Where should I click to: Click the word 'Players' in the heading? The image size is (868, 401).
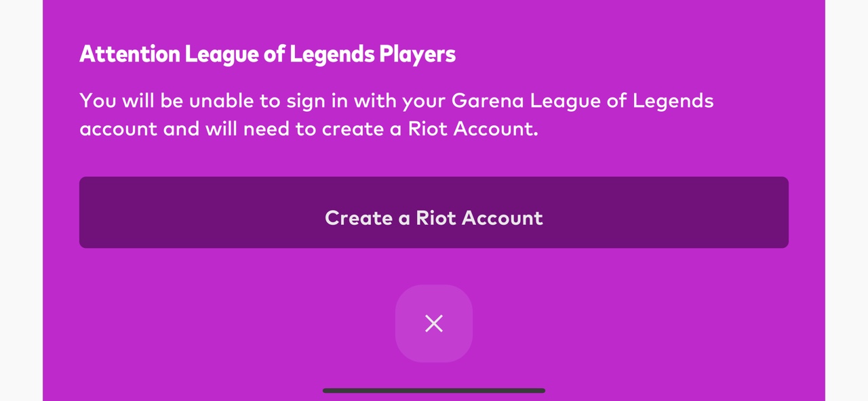click(x=417, y=55)
